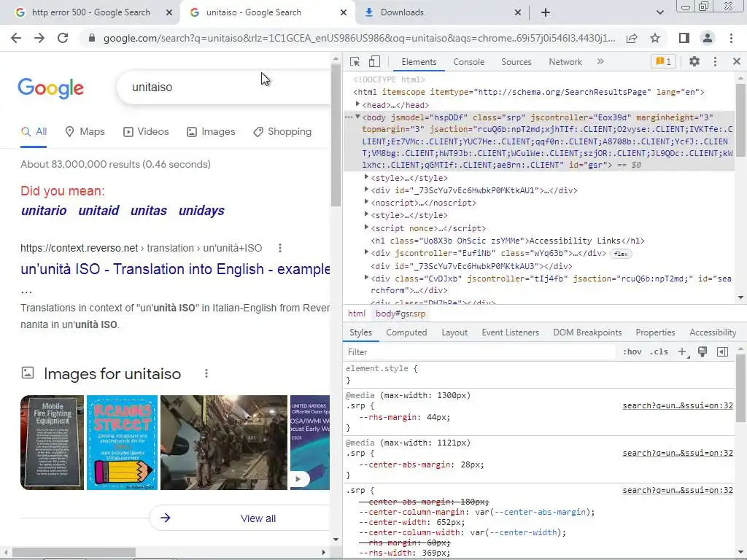Screen dimensions: 747x560
Task: Go back in browser history
Action: pyautogui.click(x=16, y=38)
